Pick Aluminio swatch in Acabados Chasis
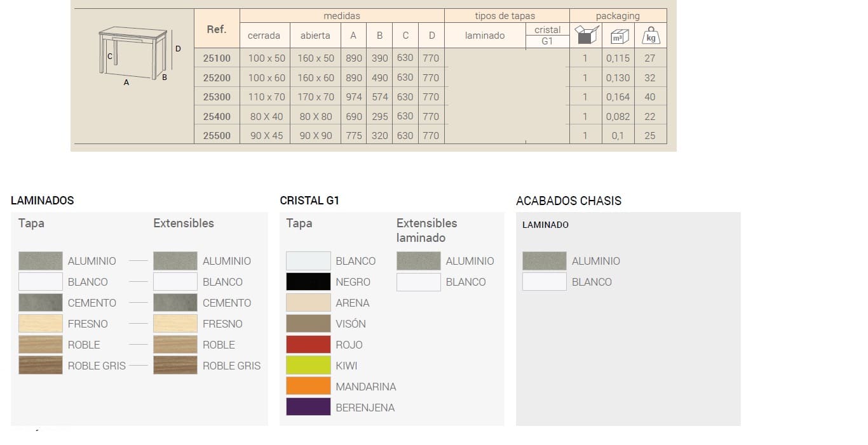This screenshot has width=868, height=445. [544, 261]
